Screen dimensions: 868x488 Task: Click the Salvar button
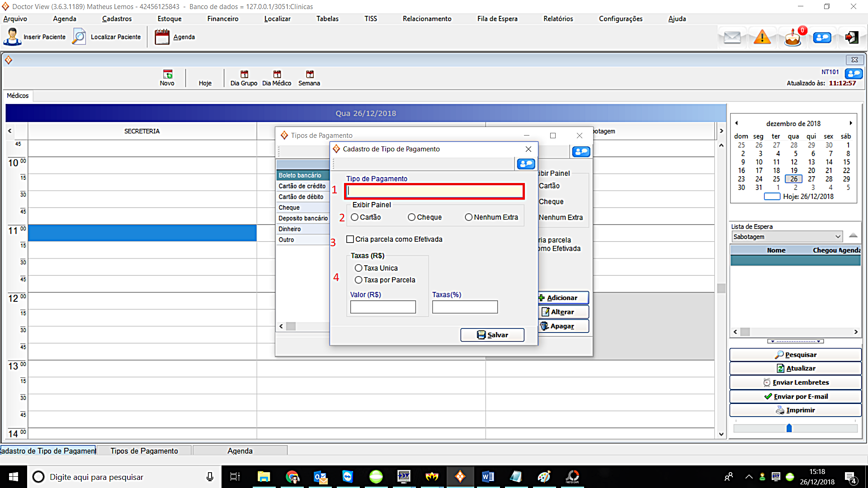coord(492,335)
